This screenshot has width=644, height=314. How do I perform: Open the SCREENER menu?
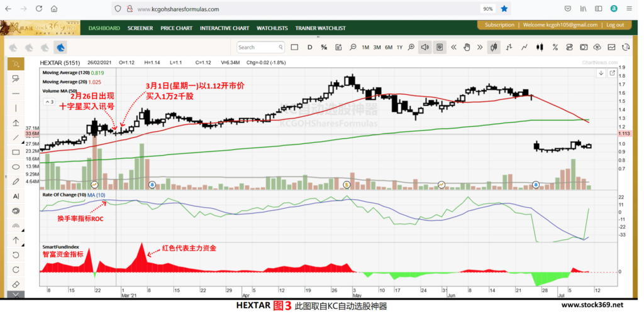(x=140, y=28)
